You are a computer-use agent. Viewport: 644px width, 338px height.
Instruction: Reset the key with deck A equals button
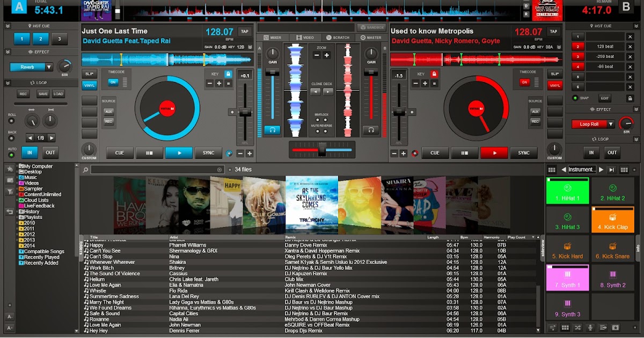coord(229,83)
